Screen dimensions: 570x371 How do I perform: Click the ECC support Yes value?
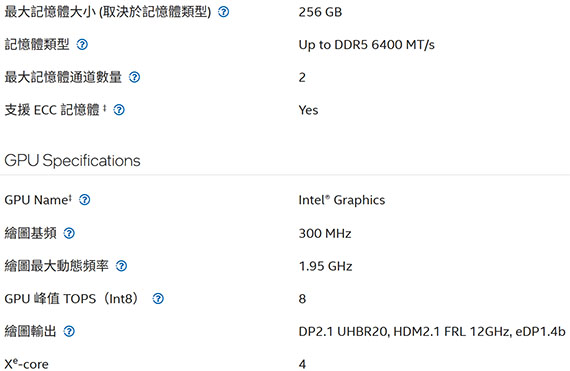[x=308, y=110]
